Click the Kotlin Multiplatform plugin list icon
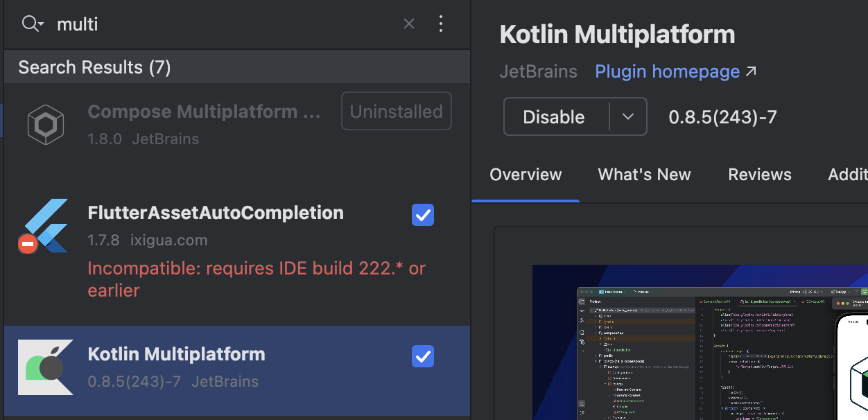Viewport: 868px width, 420px height. (x=46, y=367)
